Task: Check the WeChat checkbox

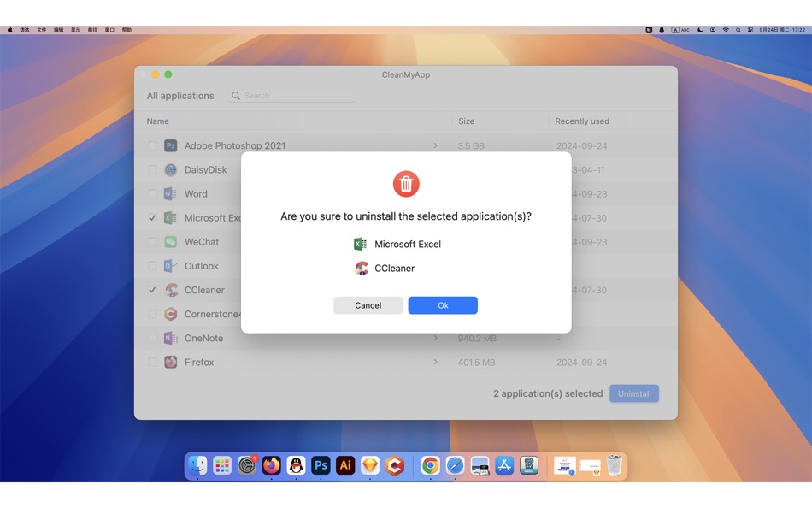Action: [152, 241]
